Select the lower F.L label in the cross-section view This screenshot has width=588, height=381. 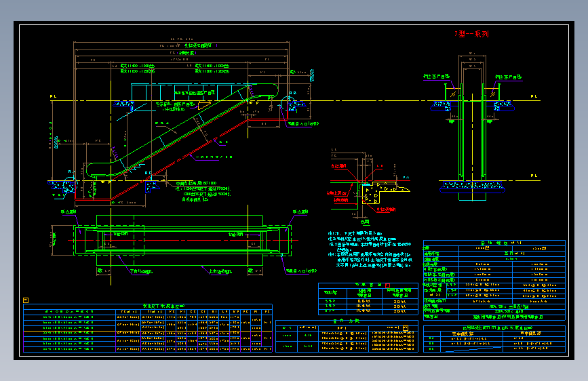click(x=534, y=176)
